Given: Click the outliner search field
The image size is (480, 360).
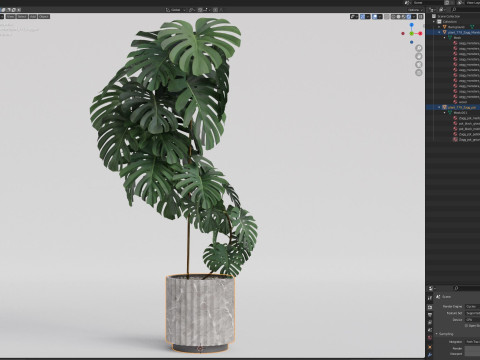Looking at the screenshot, I should pyautogui.click(x=466, y=10).
